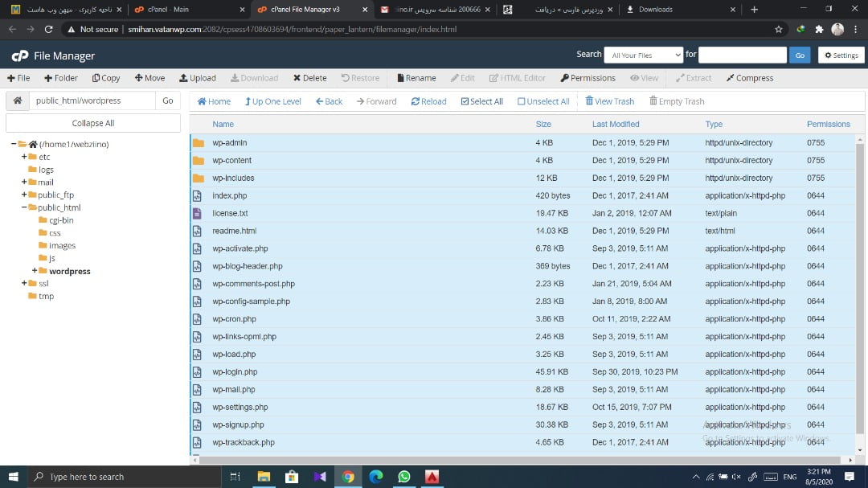Select the tmp folder in tree
Screen dimensions: 868x488
coord(46,296)
